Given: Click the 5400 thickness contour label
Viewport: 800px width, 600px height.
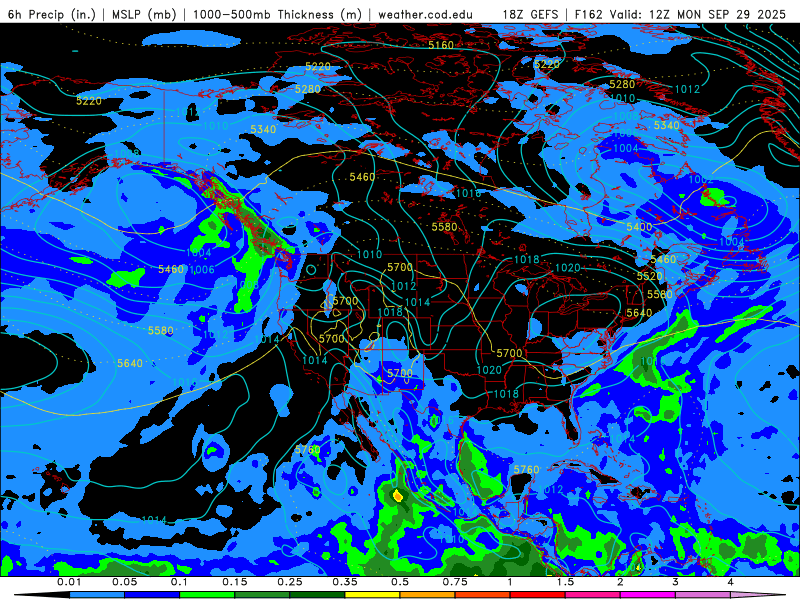Looking at the screenshot, I should click(639, 227).
